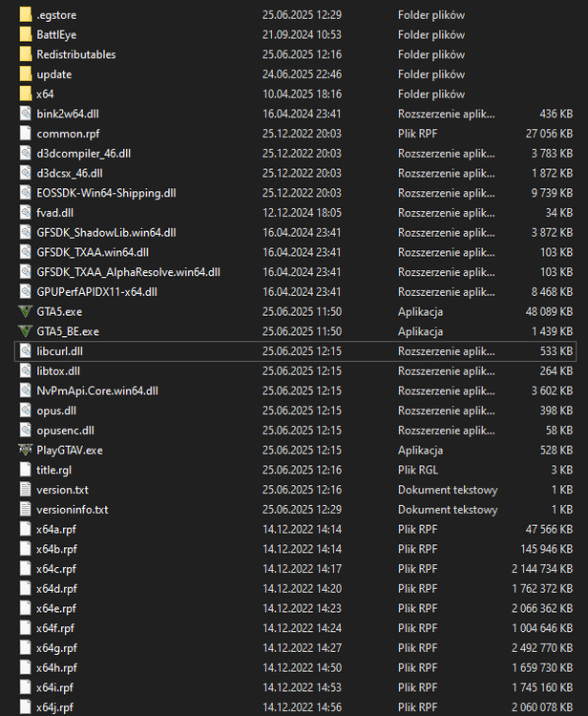Select the x64h.rpf file name

click(x=57, y=668)
